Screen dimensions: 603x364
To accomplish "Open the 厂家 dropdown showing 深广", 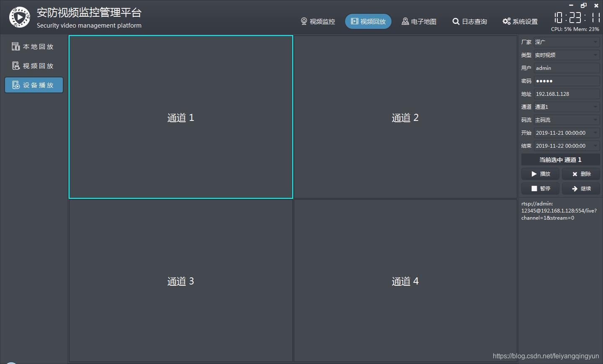I will point(567,42).
